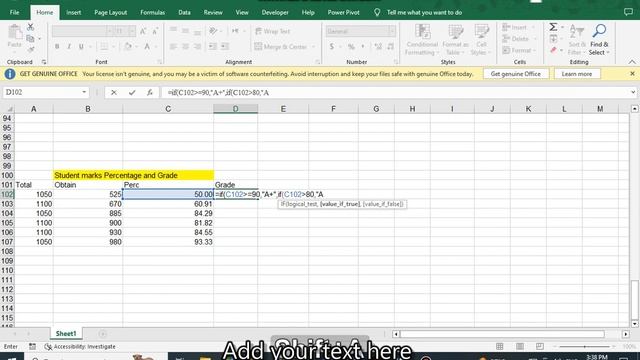Click the Clear eraser icon

tap(553, 50)
